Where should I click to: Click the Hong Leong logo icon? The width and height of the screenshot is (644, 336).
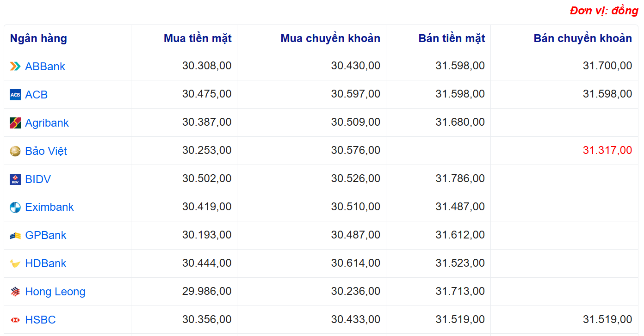15,292
